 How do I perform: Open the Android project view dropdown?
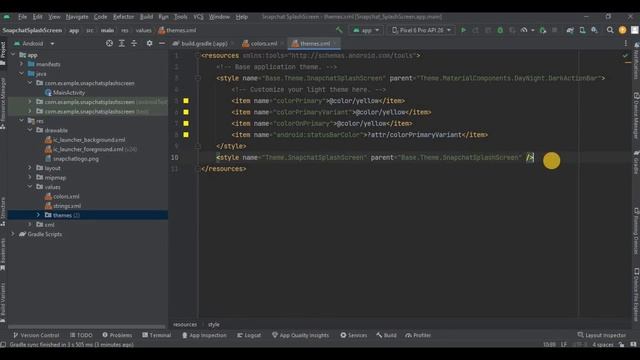tap(34, 43)
